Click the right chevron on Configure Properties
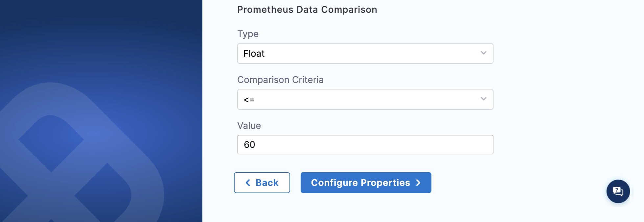 (418, 183)
